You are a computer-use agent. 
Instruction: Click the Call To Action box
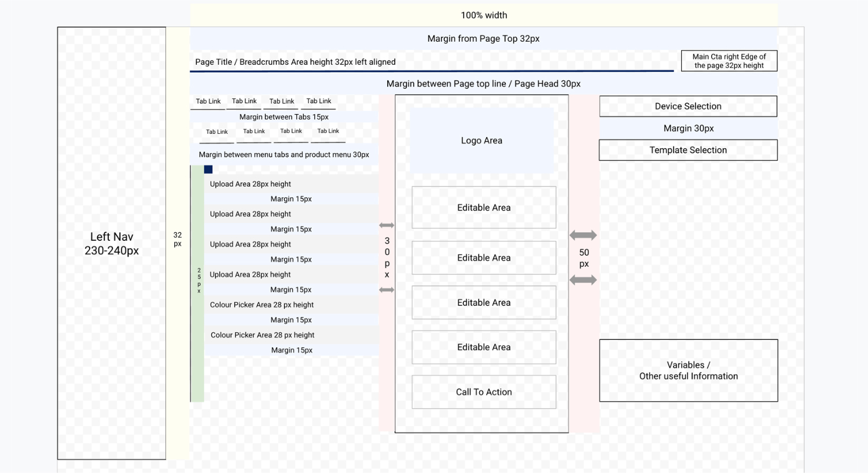[484, 392]
